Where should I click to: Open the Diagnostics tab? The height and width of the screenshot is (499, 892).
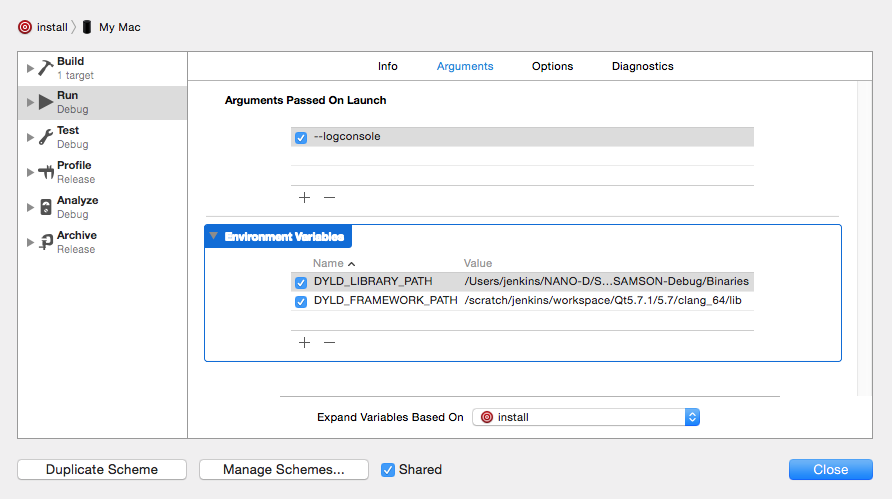[x=642, y=66]
